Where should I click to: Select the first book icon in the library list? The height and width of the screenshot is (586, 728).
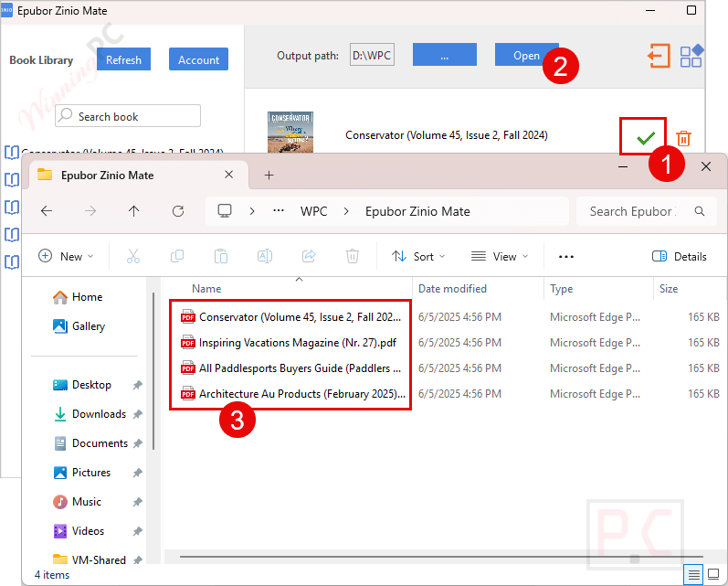click(x=12, y=152)
